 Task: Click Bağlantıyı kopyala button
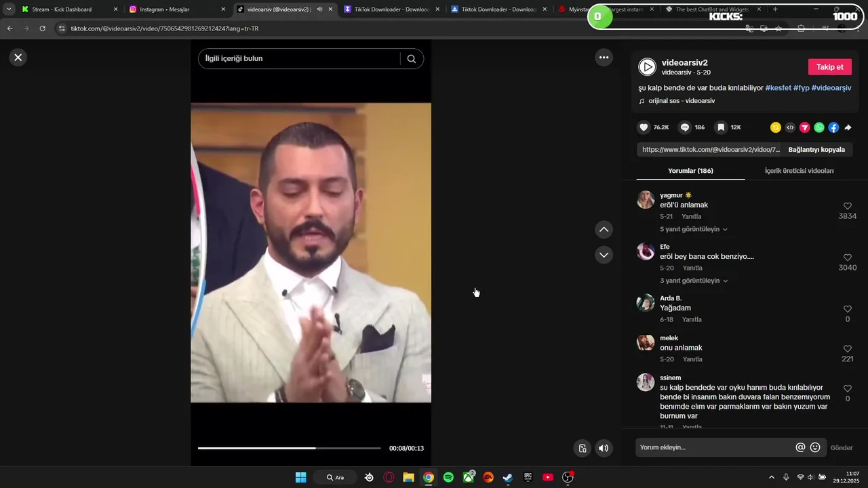pos(816,150)
